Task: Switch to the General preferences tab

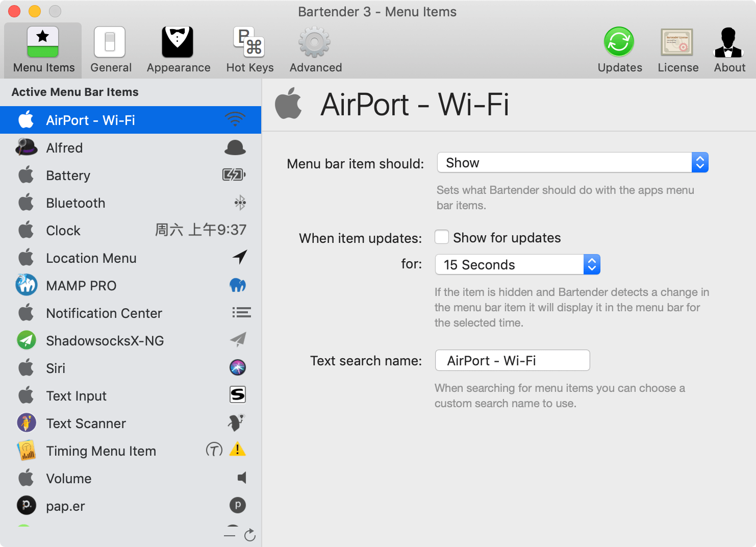Action: [111, 50]
